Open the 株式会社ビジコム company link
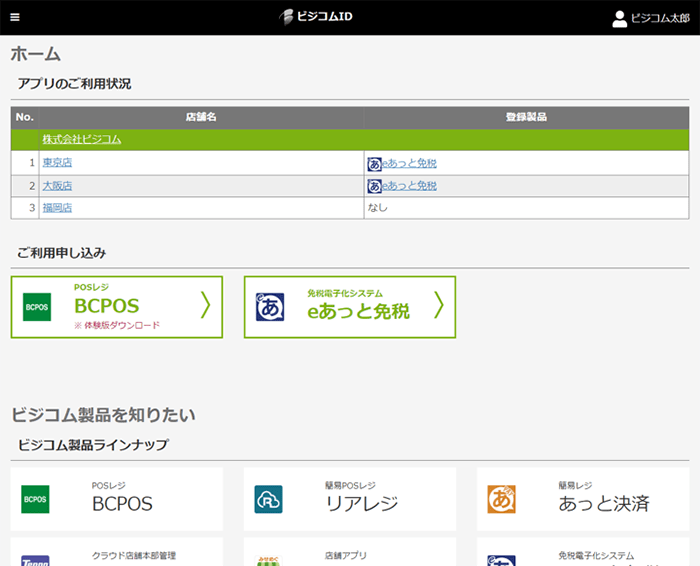The image size is (700, 566). click(x=81, y=139)
